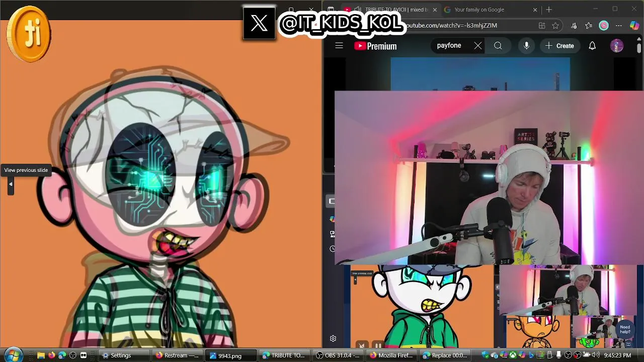Open the system tray volume speaker

click(596, 355)
